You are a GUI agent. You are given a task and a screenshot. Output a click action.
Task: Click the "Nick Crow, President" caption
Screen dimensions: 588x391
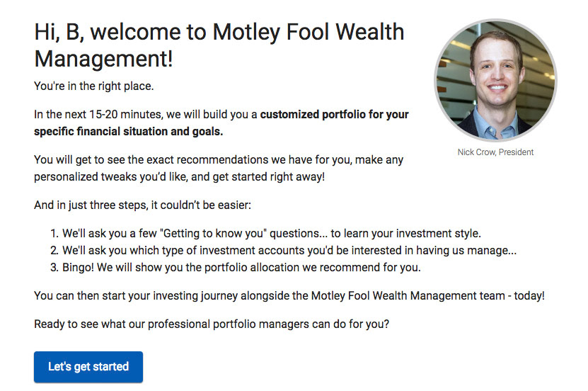coord(495,152)
